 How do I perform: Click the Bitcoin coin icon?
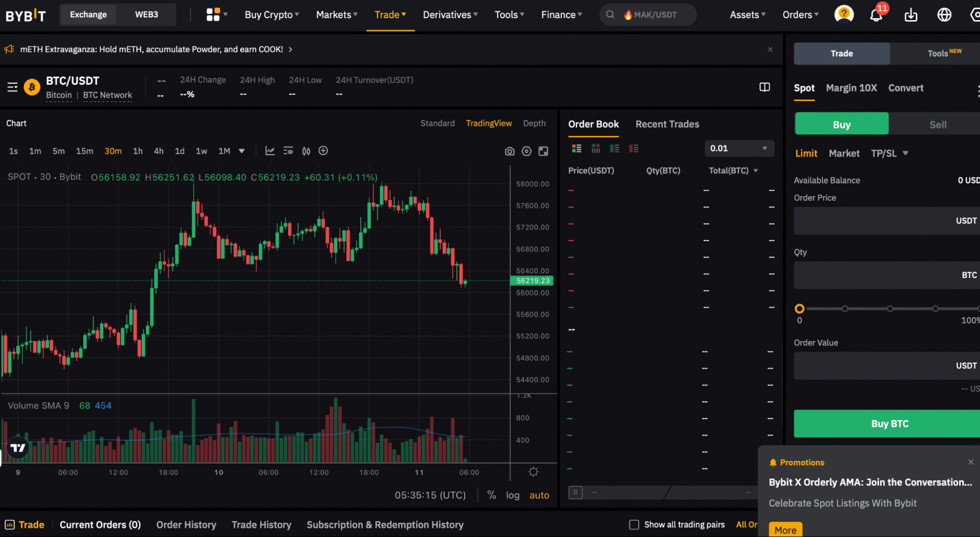pos(32,87)
